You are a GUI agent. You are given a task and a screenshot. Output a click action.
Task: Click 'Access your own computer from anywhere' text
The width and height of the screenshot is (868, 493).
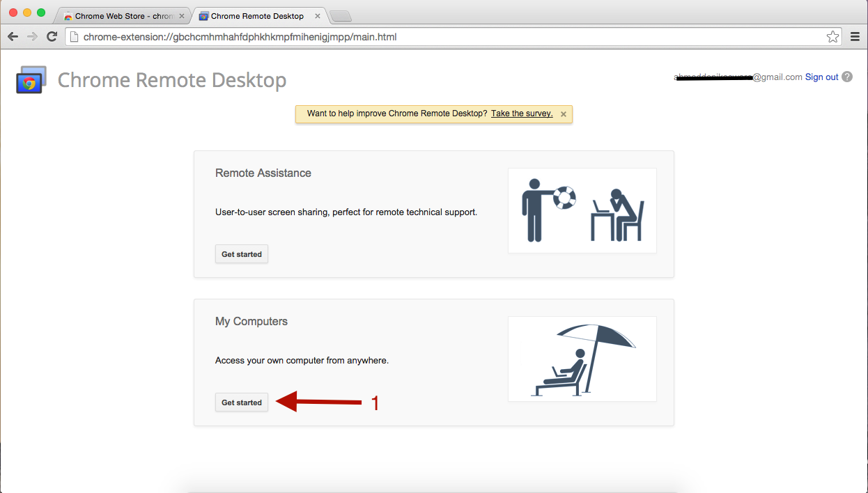tap(302, 361)
